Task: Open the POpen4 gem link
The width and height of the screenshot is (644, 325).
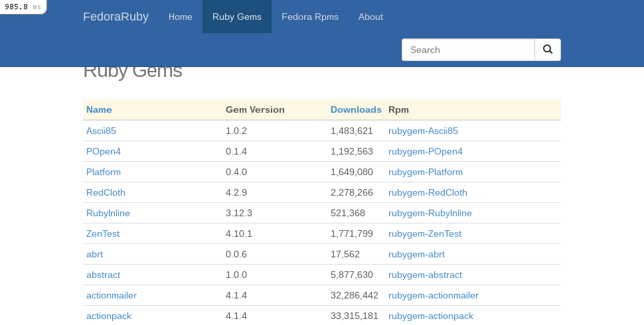Action: coord(104,151)
